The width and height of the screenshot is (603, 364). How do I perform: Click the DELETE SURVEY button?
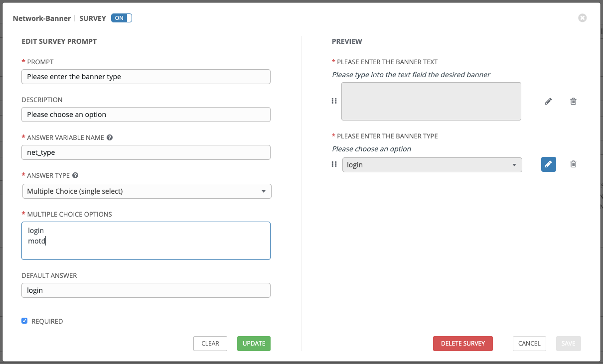(x=463, y=344)
